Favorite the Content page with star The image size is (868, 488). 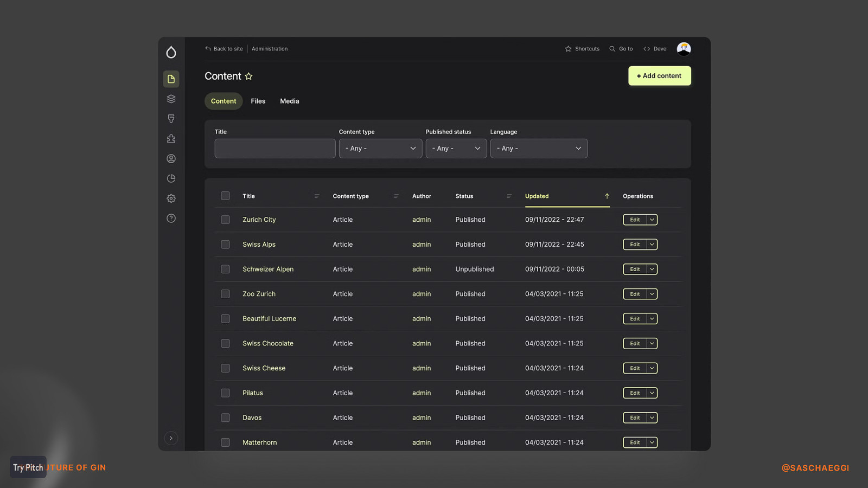(x=248, y=76)
